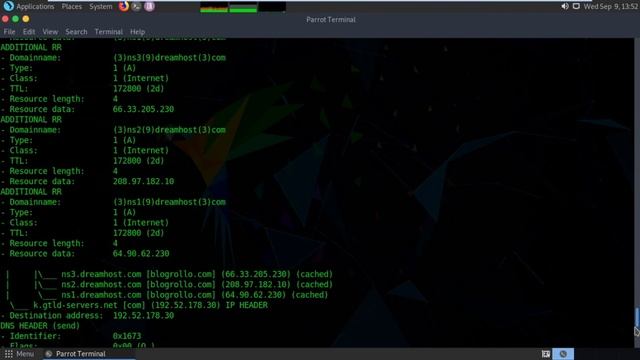Image resolution: width=640 pixels, height=360 pixels.
Task: Open the Edit menu
Action: coord(29,31)
